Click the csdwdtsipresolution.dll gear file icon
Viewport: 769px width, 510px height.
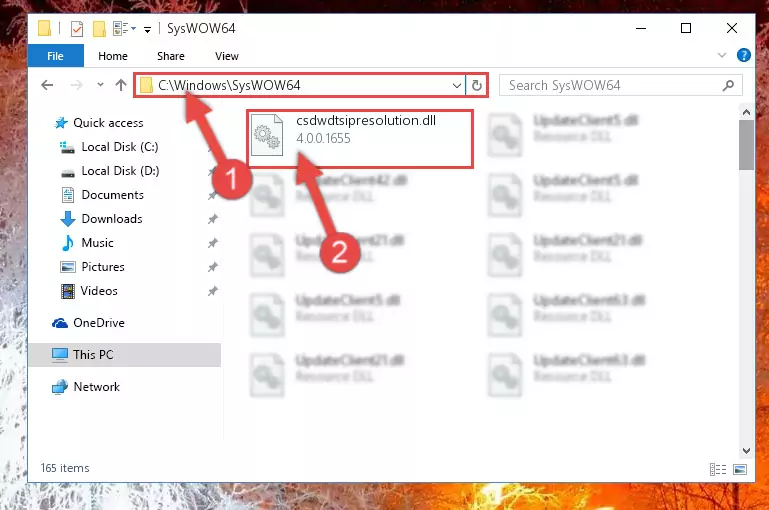coord(267,134)
